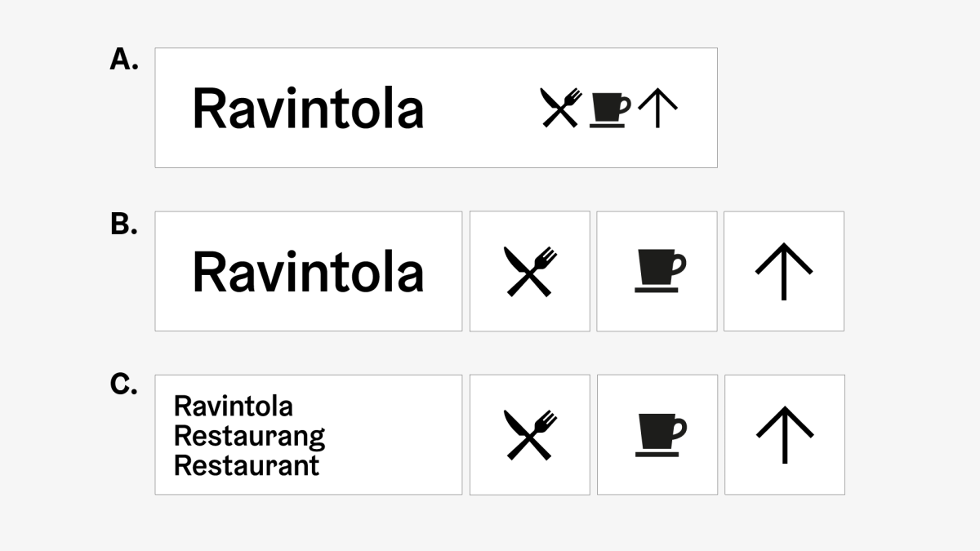Click the "Restaurang" line in sign C
This screenshot has width=980, height=551.
tap(250, 437)
